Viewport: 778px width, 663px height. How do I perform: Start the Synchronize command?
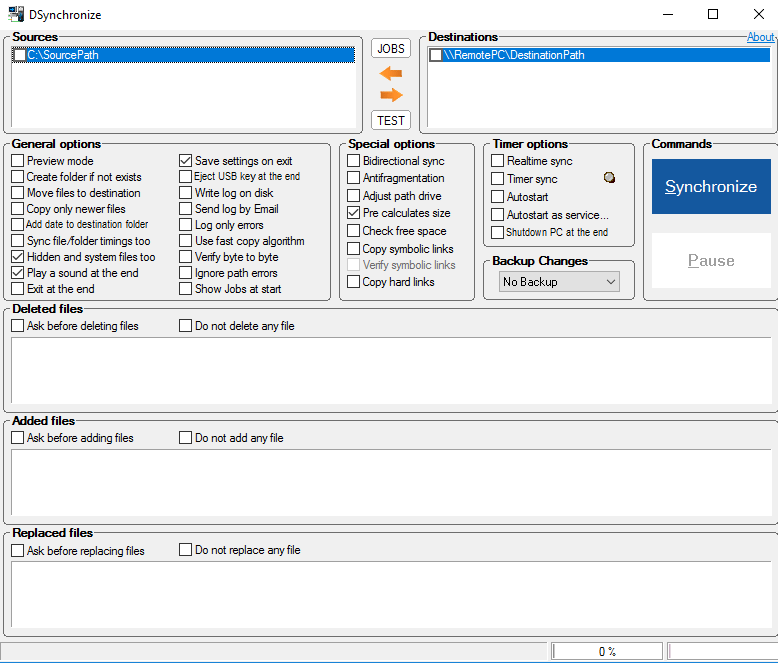tap(711, 187)
